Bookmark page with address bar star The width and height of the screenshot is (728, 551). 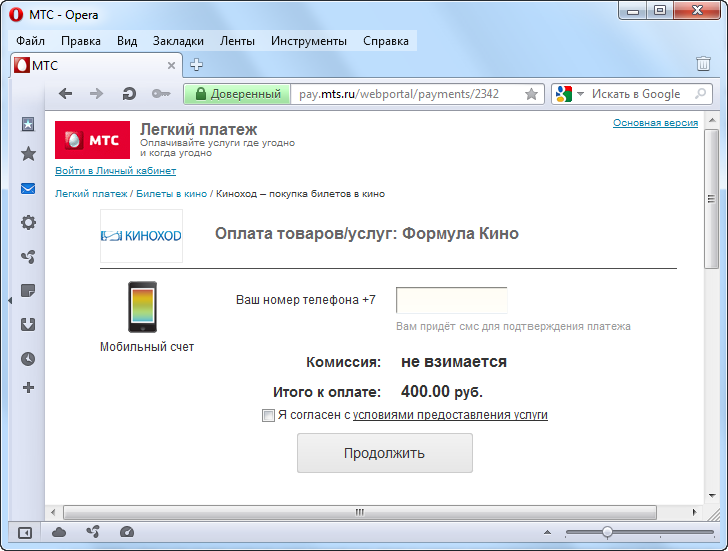531,94
